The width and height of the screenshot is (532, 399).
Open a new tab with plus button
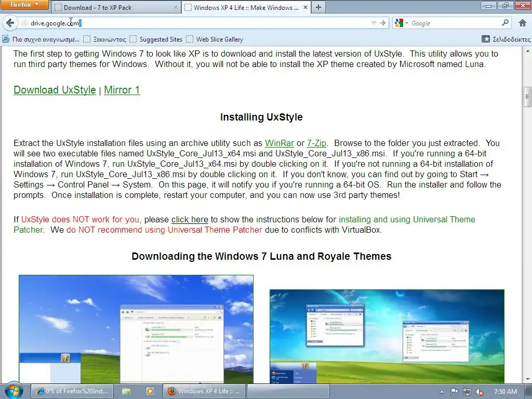pos(318,7)
